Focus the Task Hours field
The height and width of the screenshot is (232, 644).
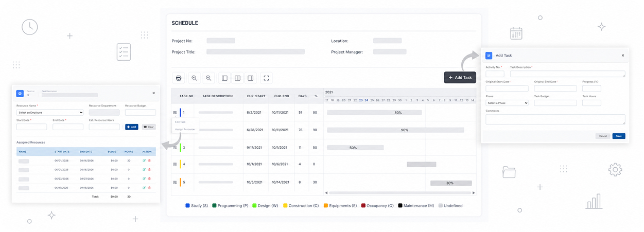pos(591,103)
